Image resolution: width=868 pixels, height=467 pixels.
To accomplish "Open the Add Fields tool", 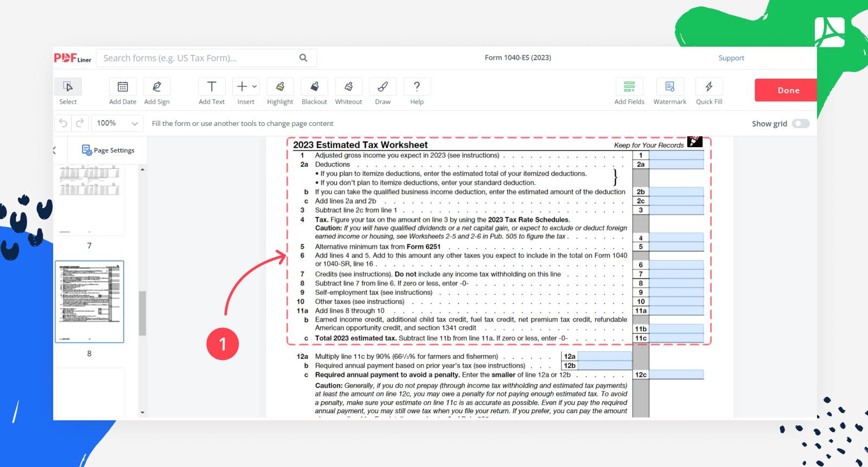I will click(x=629, y=86).
